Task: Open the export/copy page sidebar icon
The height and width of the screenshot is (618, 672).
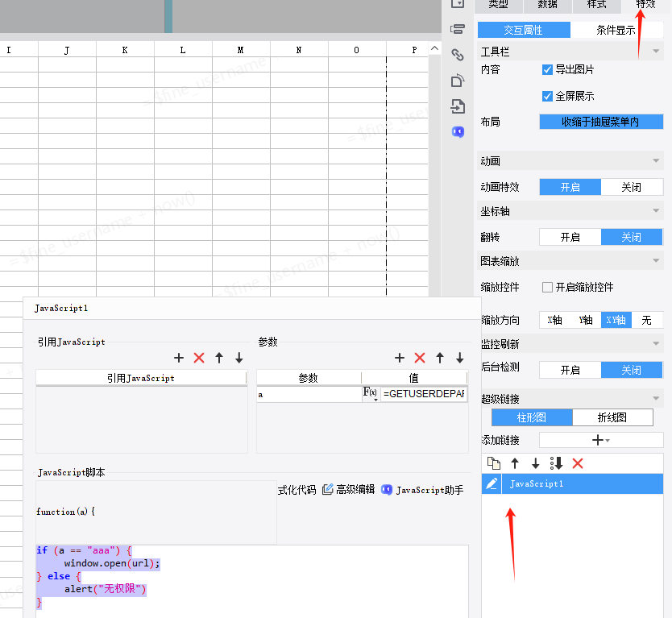Action: (x=458, y=81)
